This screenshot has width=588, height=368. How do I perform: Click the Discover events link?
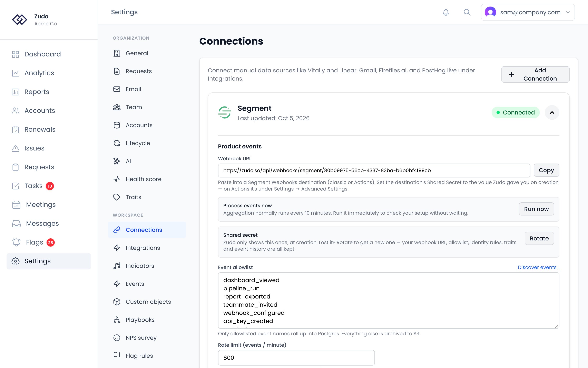tap(538, 267)
